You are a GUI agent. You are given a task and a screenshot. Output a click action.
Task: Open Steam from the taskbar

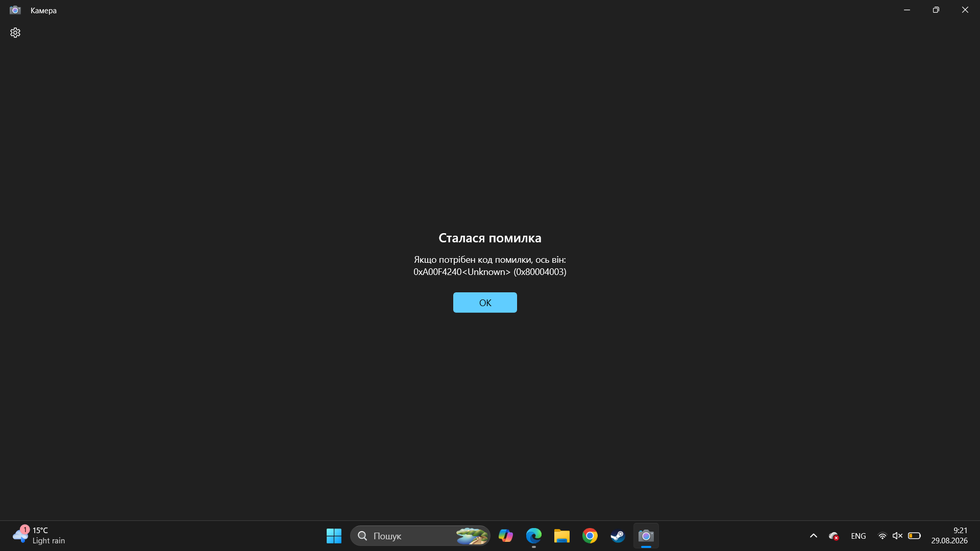tap(618, 536)
